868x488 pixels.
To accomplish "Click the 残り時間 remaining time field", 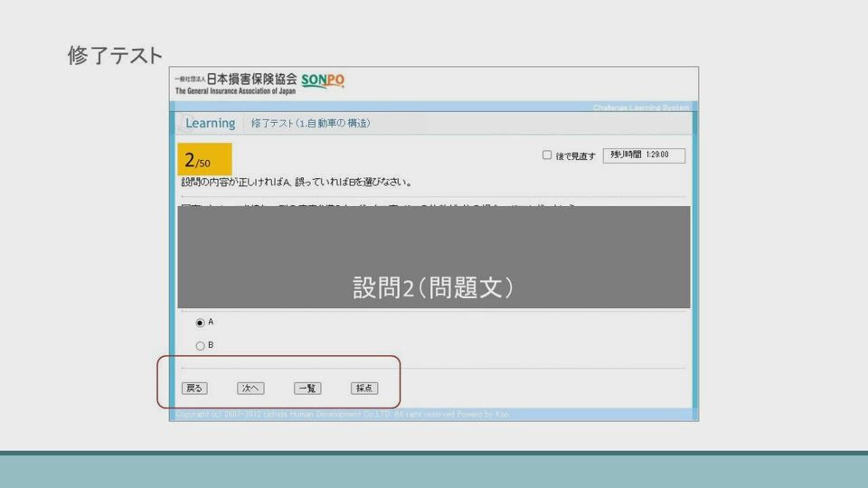I will coord(644,155).
